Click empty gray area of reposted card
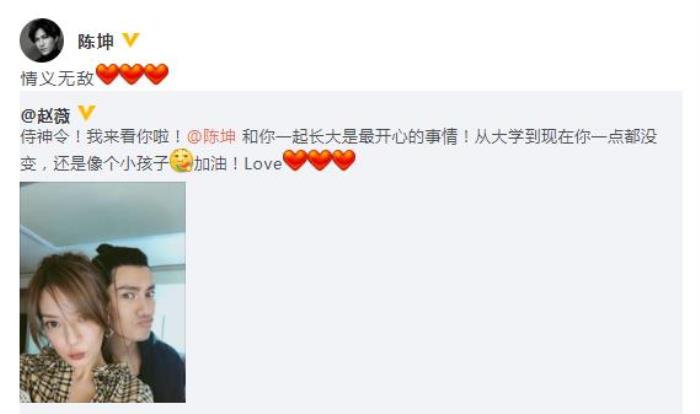The image size is (700, 414). [x=433, y=290]
